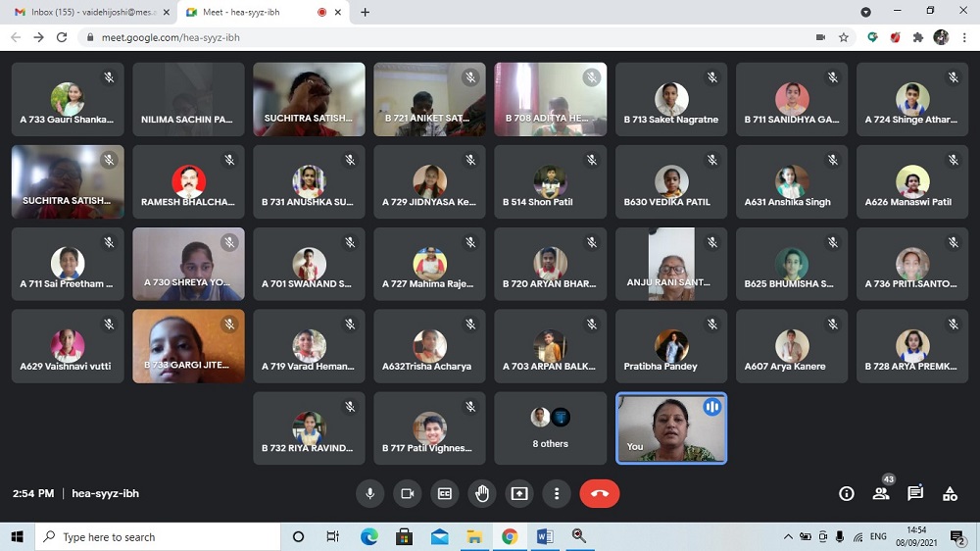980x551 pixels.
Task: Toggle closed captions
Action: pyautogui.click(x=445, y=494)
